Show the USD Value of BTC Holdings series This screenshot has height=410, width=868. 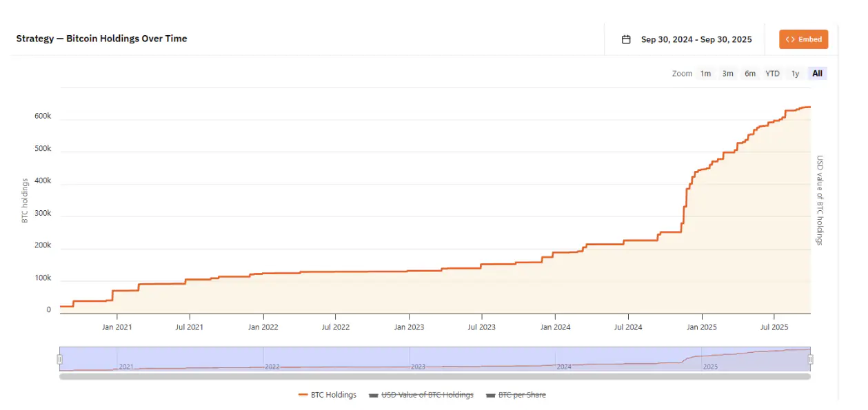427,395
